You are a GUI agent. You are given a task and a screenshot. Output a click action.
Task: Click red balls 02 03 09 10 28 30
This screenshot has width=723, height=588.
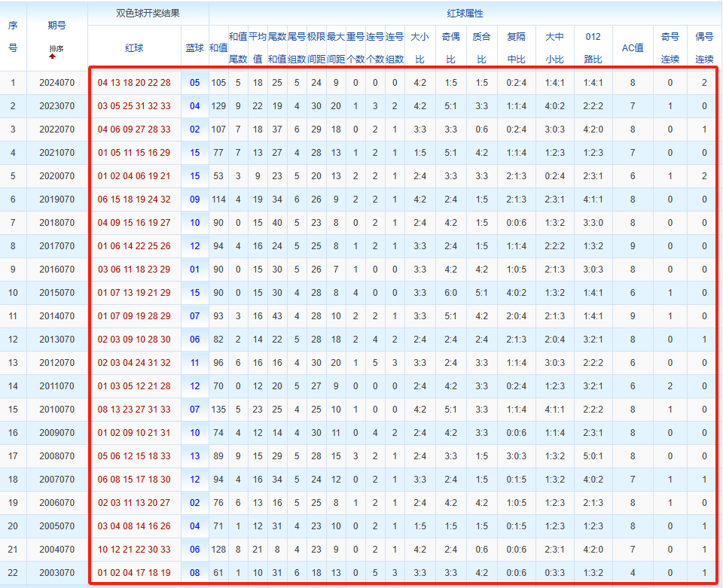pos(134,340)
